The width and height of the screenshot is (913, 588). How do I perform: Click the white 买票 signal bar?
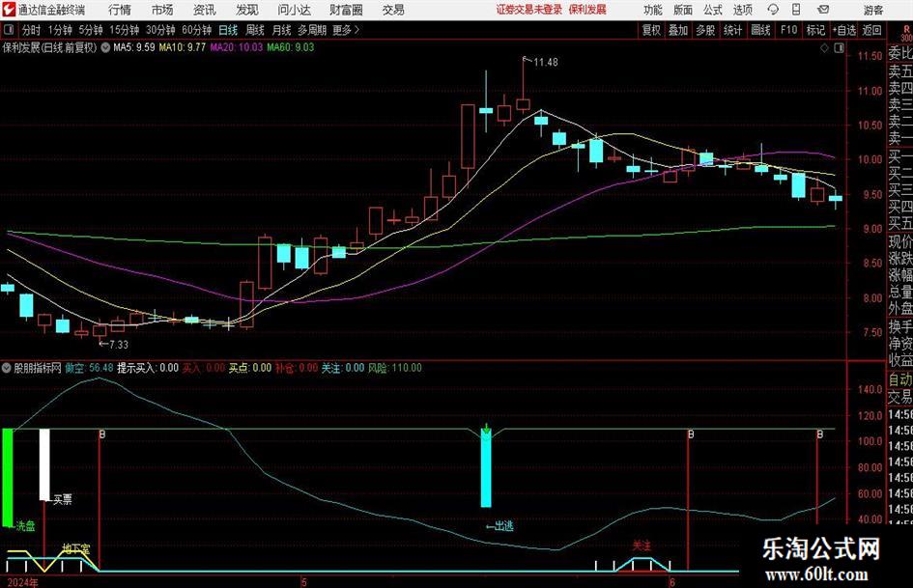click(44, 464)
